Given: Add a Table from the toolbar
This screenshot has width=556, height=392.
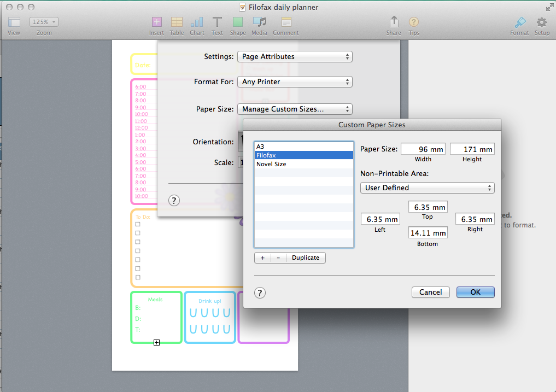Looking at the screenshot, I should coord(177,22).
